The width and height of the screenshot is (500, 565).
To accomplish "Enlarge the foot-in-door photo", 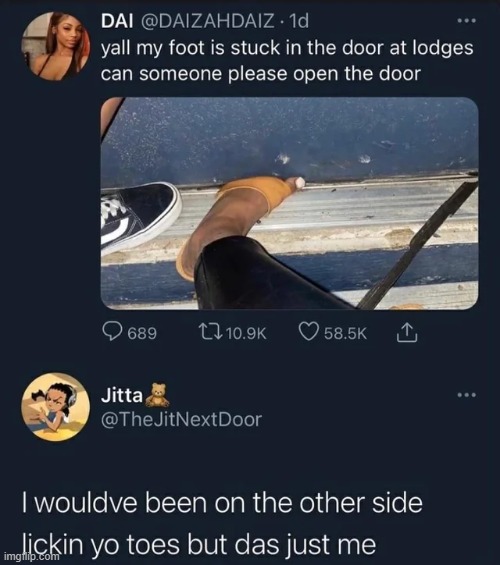I will tap(289, 203).
